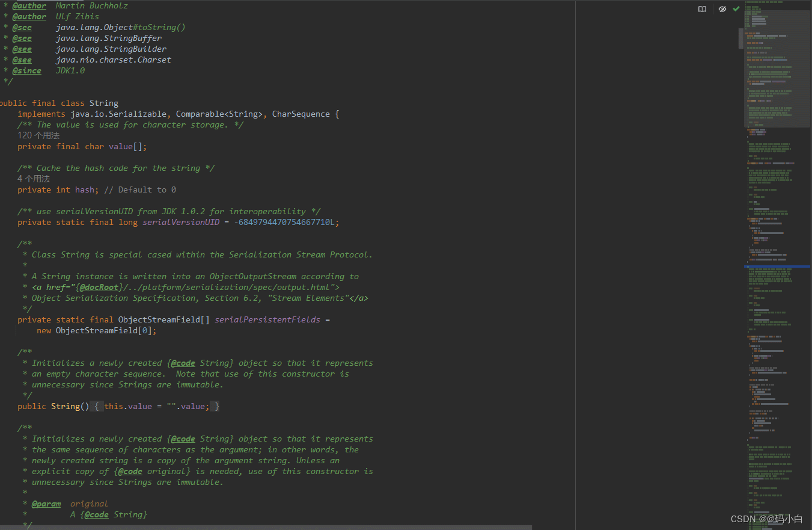Click comment 'Cache the hash code for the string'

click(118, 168)
